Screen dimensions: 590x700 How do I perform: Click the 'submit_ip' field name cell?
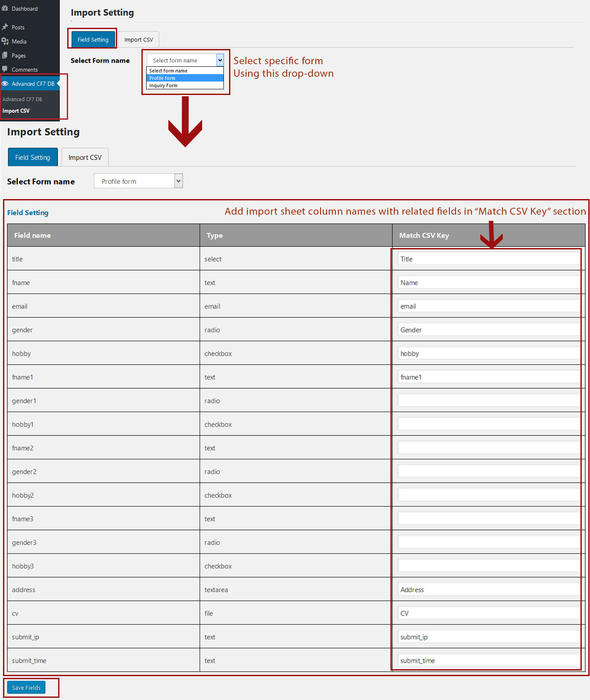[x=104, y=637]
